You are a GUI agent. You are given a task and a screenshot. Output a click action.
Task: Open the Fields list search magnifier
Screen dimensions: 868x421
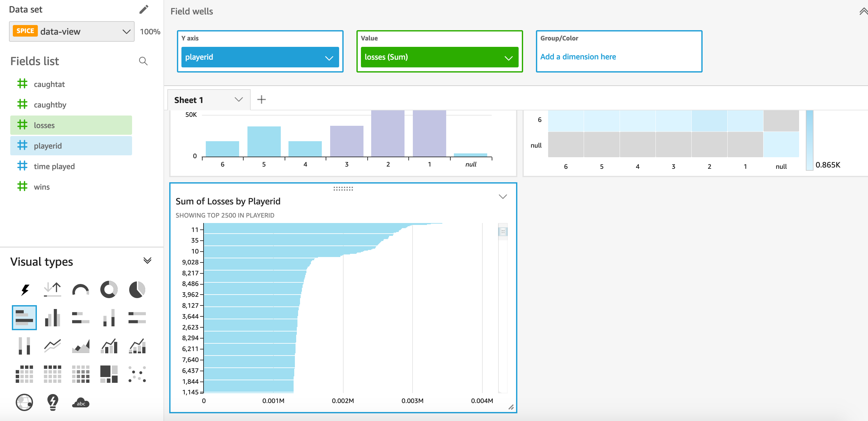tap(143, 61)
